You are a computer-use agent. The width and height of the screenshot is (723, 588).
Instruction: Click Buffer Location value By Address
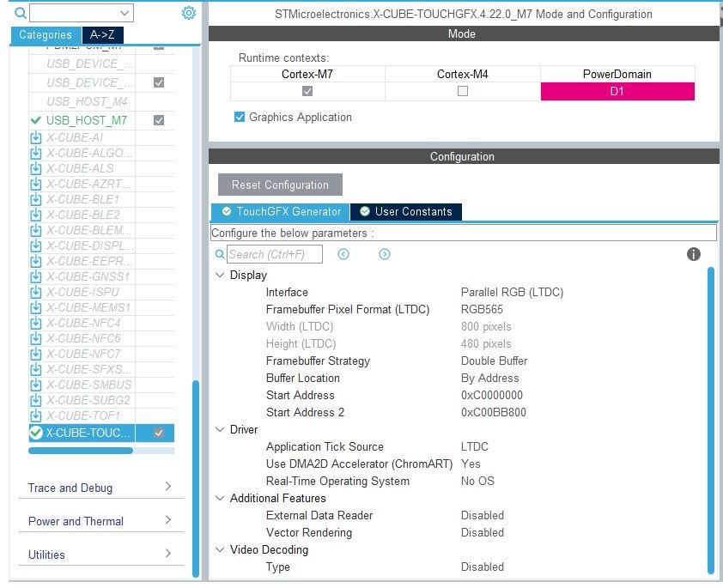pos(490,379)
